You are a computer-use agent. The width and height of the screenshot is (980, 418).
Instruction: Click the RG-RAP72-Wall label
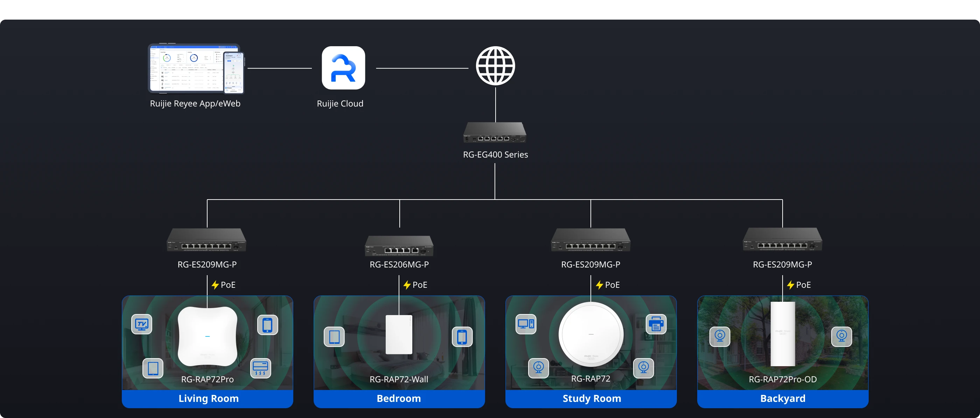coord(399,379)
